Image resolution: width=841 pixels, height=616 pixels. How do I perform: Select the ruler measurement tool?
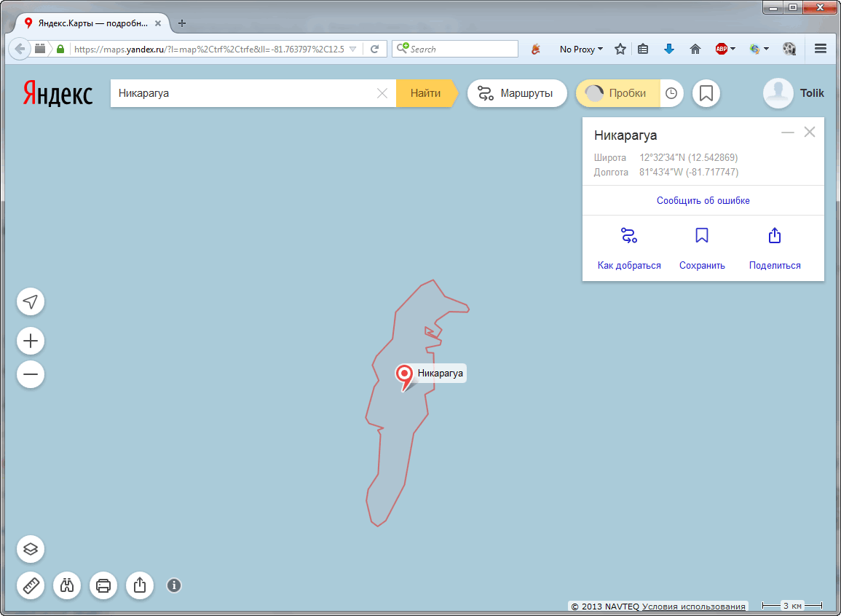31,585
